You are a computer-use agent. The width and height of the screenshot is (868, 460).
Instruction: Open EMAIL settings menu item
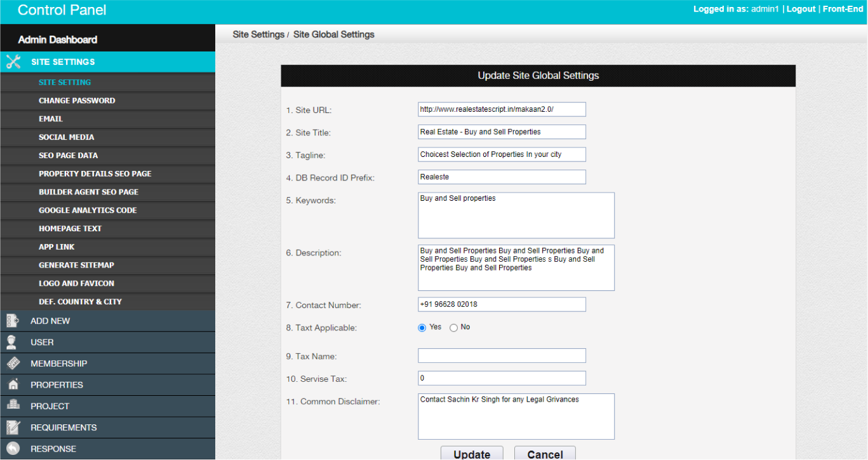pos(108,119)
